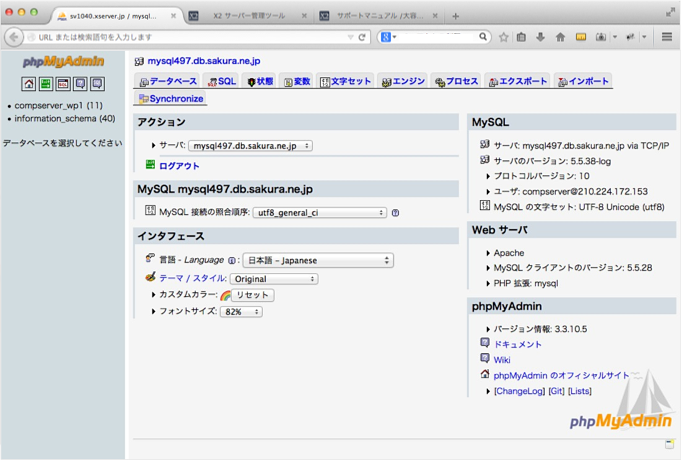This screenshot has height=460, width=681.
Task: Open the SQL tab
Action: pyautogui.click(x=221, y=81)
